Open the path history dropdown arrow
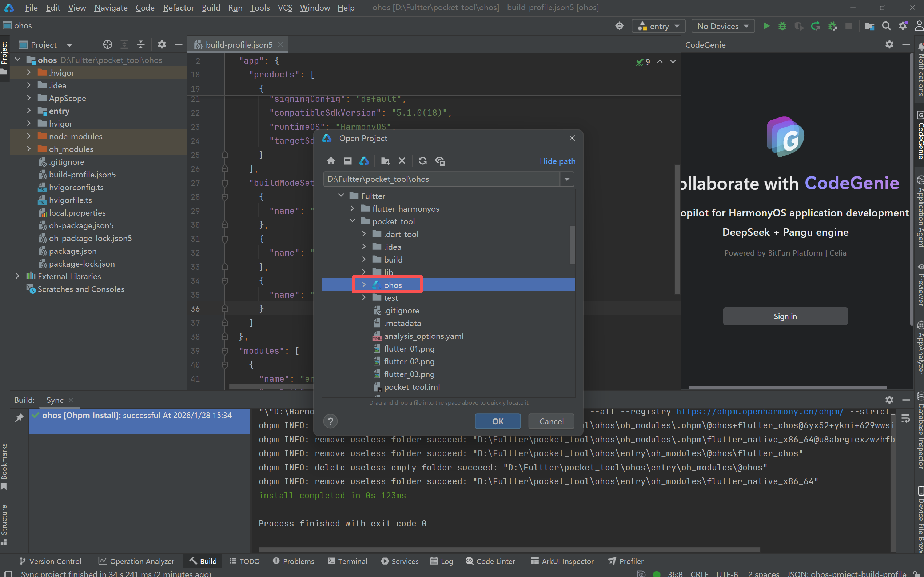 pos(567,179)
